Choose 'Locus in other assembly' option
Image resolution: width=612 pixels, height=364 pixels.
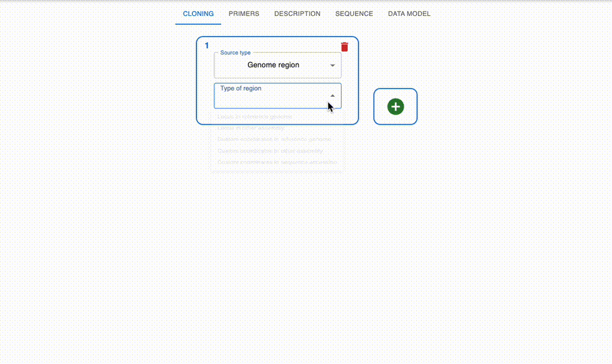(x=251, y=128)
